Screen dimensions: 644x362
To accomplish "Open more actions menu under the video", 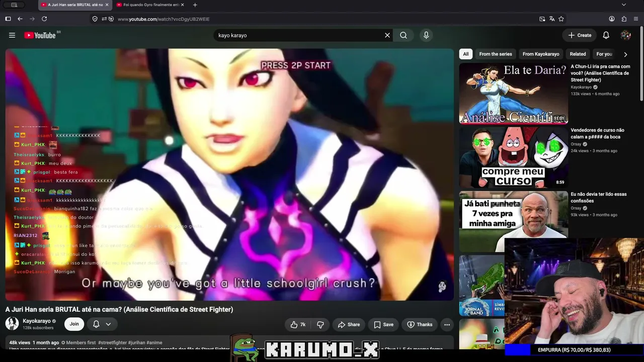I will (447, 325).
